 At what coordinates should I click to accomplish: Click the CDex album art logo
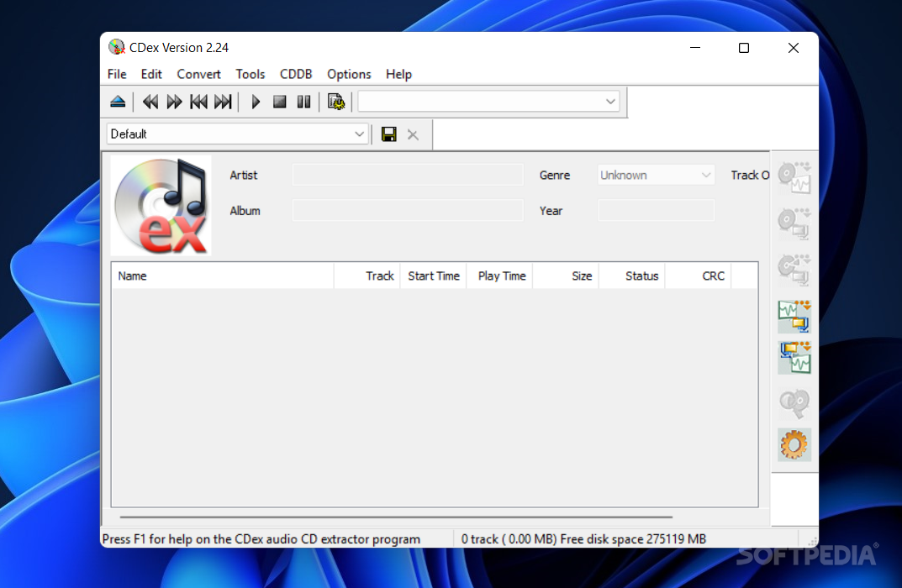[161, 205]
